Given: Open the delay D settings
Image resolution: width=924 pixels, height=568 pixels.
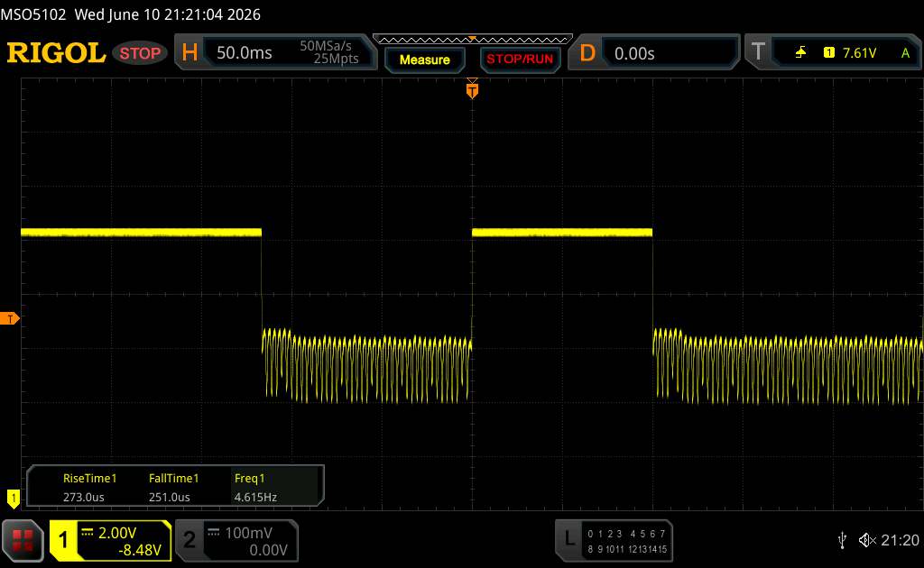Looking at the screenshot, I should coord(587,53).
